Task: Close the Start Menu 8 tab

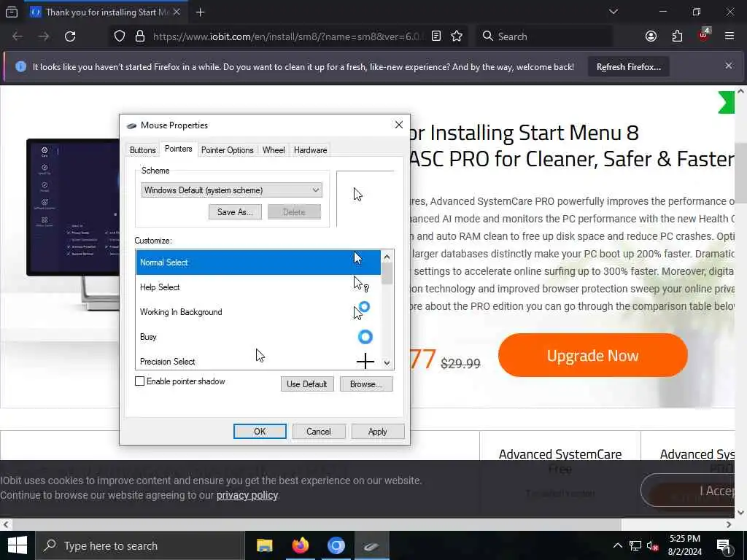Action: click(x=177, y=12)
